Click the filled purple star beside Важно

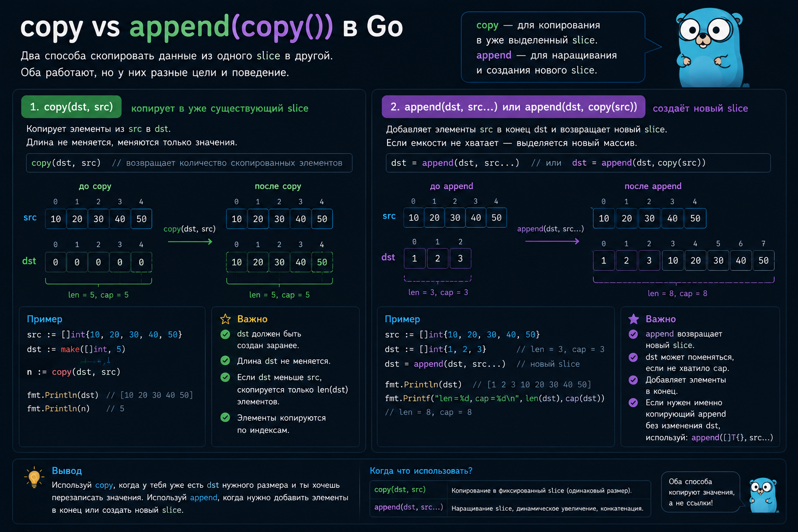point(633,319)
